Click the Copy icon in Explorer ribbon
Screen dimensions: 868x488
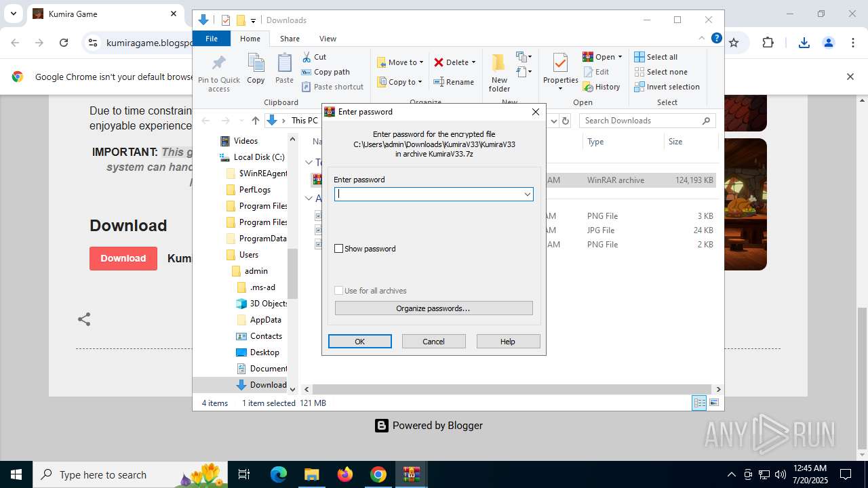pos(256,68)
